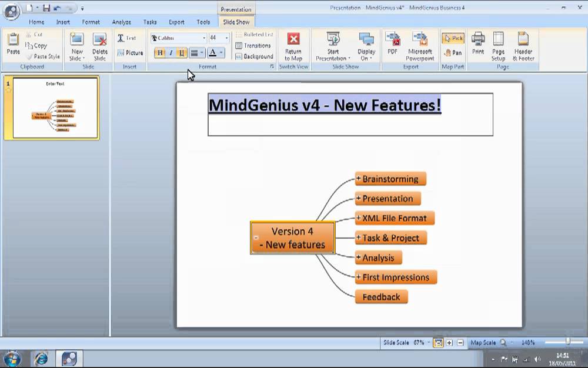Open the Export tab
The height and width of the screenshot is (368, 588).
click(176, 22)
